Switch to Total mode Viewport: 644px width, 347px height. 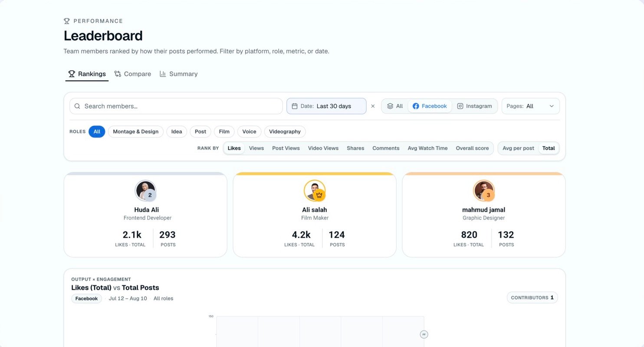(x=549, y=148)
